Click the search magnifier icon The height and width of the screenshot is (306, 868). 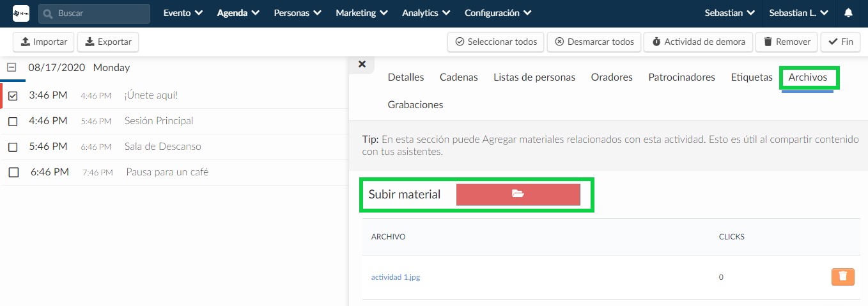point(49,13)
